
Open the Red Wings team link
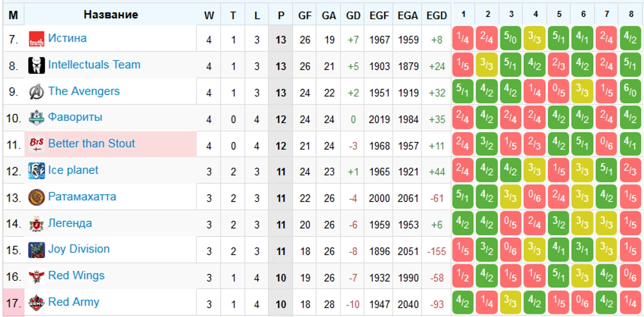pyautogui.click(x=76, y=276)
